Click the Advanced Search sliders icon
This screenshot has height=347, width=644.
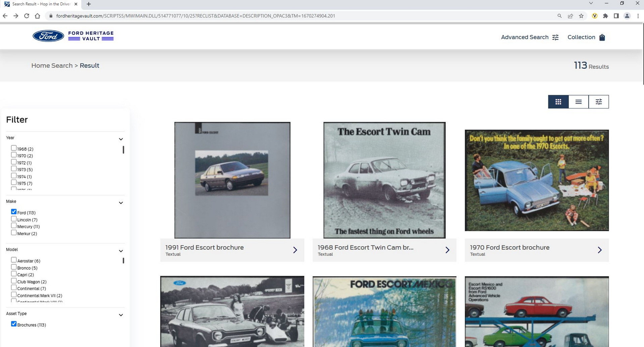tap(555, 38)
